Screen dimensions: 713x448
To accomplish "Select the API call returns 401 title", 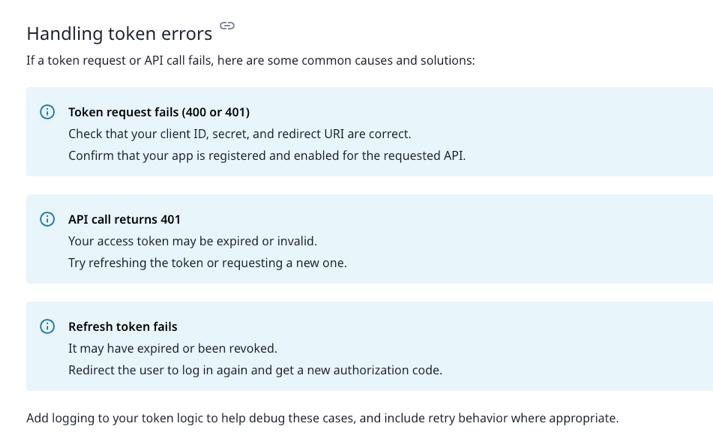I will click(124, 219).
